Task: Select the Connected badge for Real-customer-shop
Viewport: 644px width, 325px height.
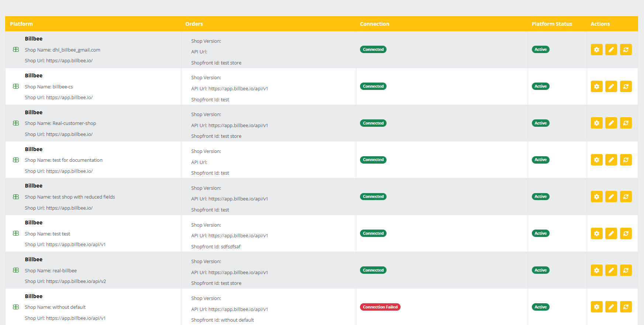Action: (373, 123)
